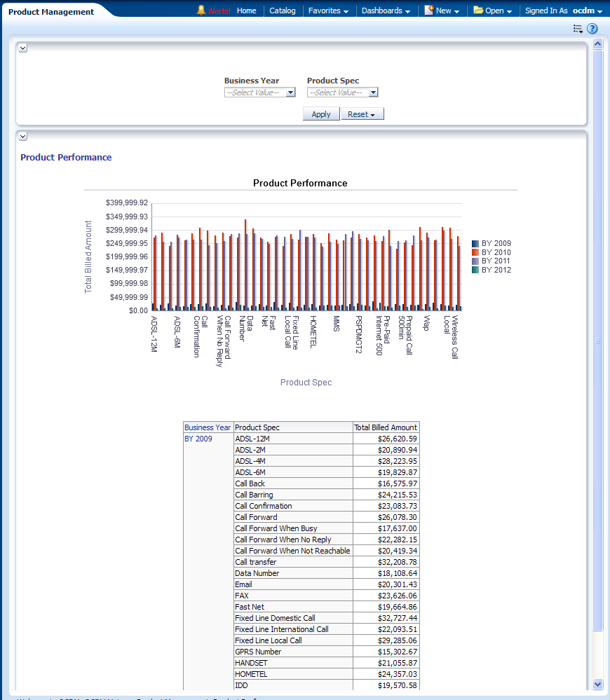Click the BY 2009 legend swatch
This screenshot has height=700, width=610.
(475, 244)
